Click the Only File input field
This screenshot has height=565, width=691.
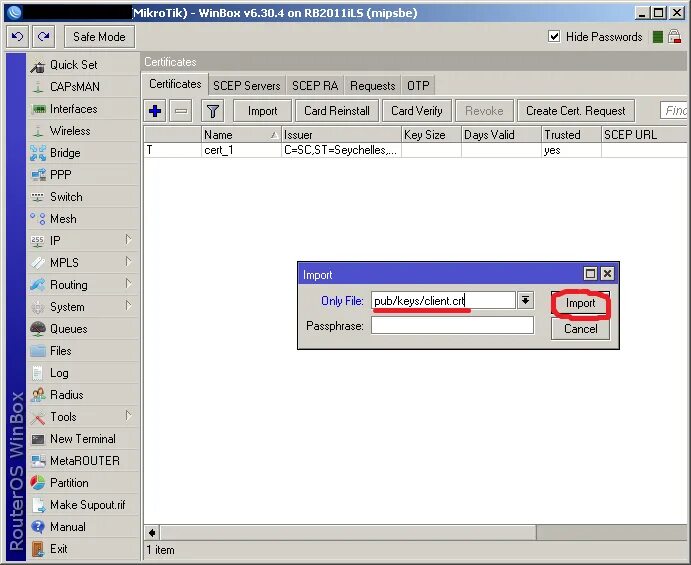click(x=443, y=301)
